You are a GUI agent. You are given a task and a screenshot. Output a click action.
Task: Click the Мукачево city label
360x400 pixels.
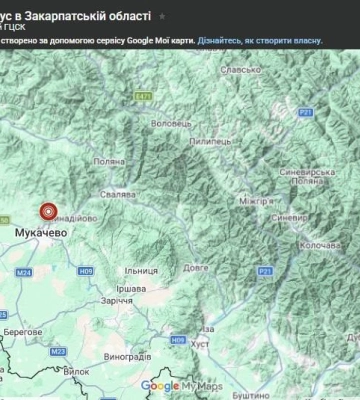pyautogui.click(x=41, y=233)
